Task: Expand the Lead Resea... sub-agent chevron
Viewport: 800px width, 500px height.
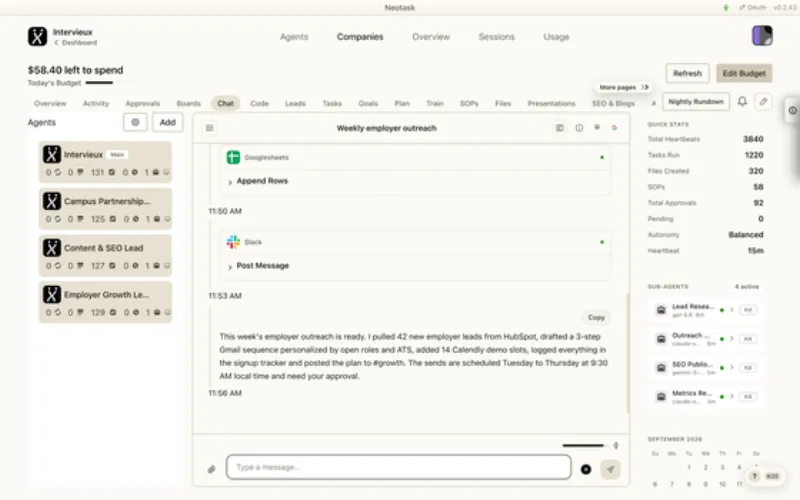Action: [x=732, y=310]
